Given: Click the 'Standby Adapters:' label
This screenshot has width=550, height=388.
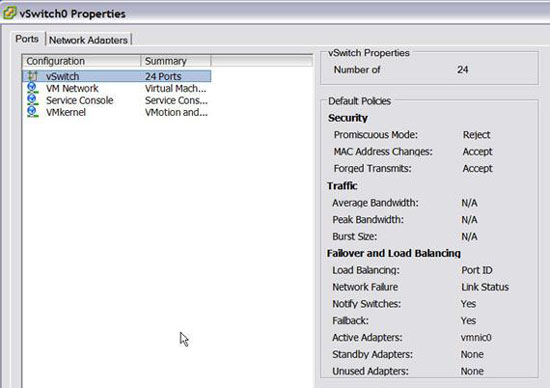Looking at the screenshot, I should [373, 354].
